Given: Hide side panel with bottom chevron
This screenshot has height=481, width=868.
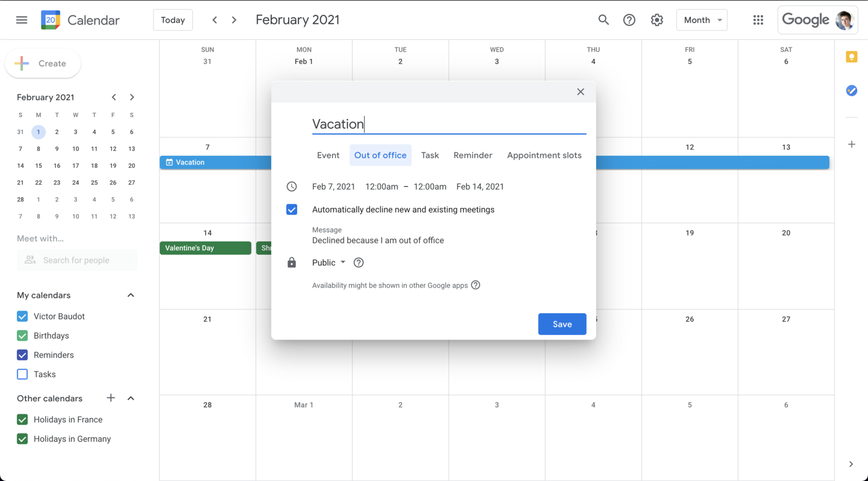Looking at the screenshot, I should [851, 464].
